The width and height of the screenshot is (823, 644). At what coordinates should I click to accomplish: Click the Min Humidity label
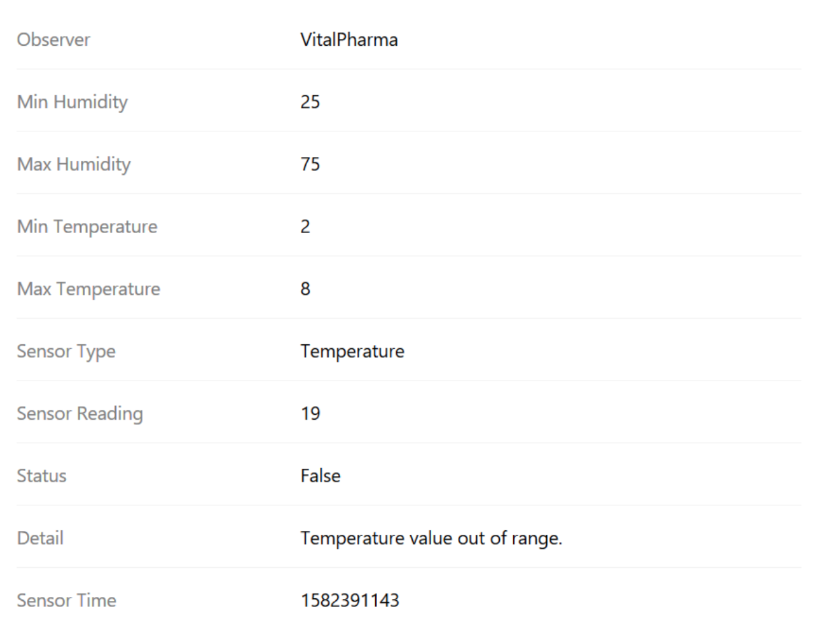tap(72, 102)
